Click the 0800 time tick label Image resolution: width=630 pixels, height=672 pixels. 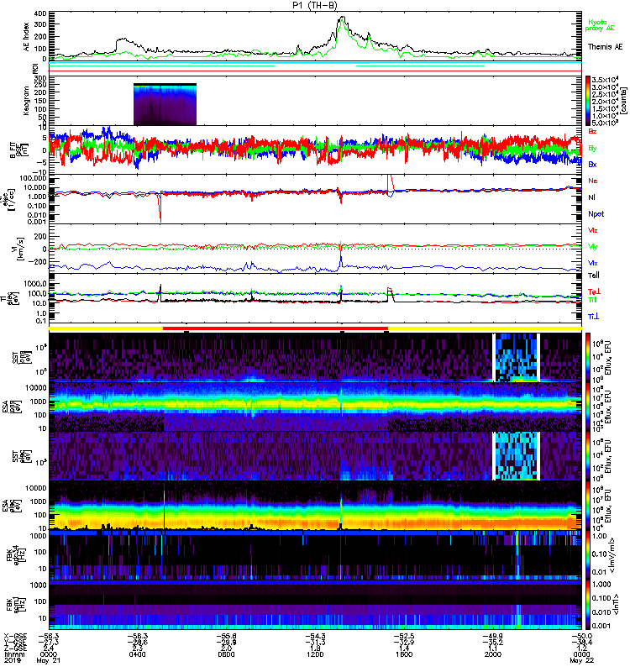coord(226,655)
